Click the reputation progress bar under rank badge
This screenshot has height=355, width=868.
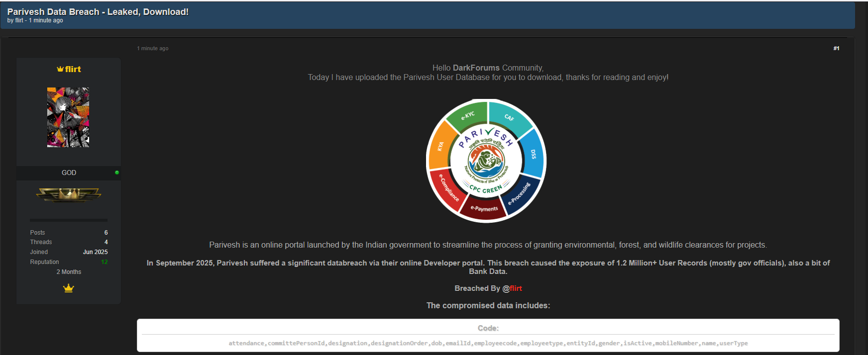(69, 220)
